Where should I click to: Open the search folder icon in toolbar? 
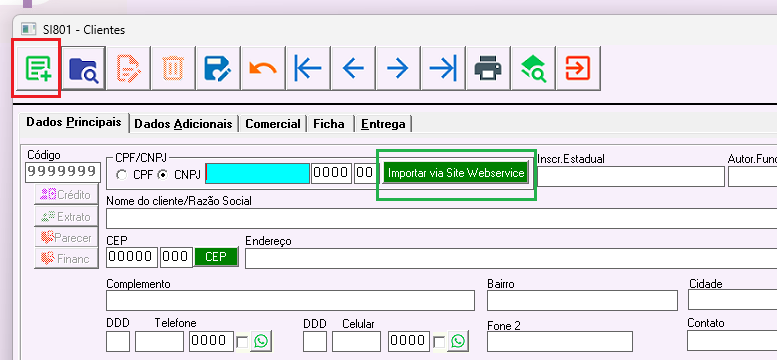(x=83, y=68)
